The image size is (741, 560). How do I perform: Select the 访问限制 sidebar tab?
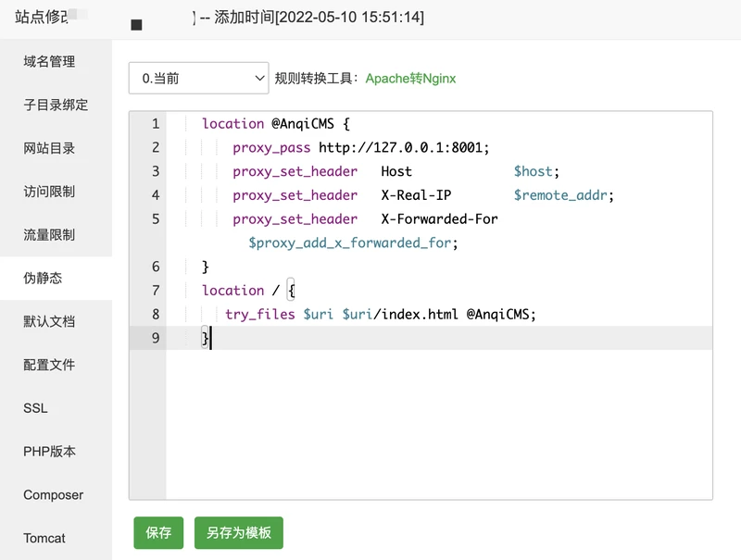tap(50, 192)
